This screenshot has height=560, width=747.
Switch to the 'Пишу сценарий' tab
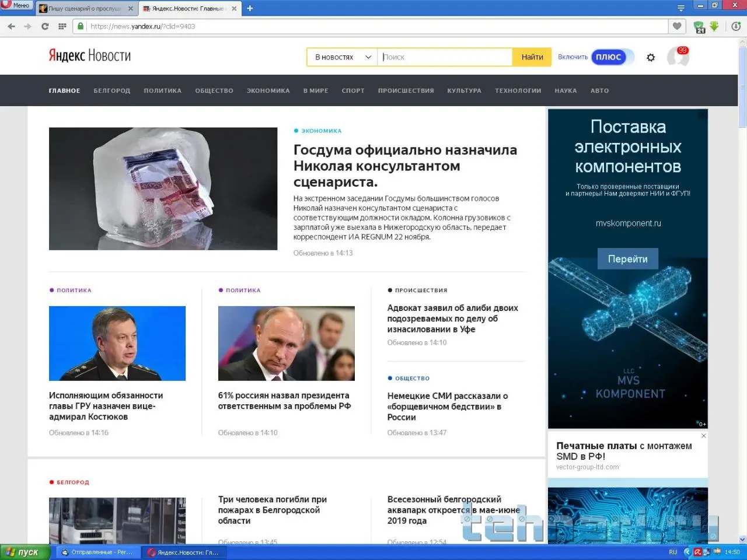coord(85,9)
